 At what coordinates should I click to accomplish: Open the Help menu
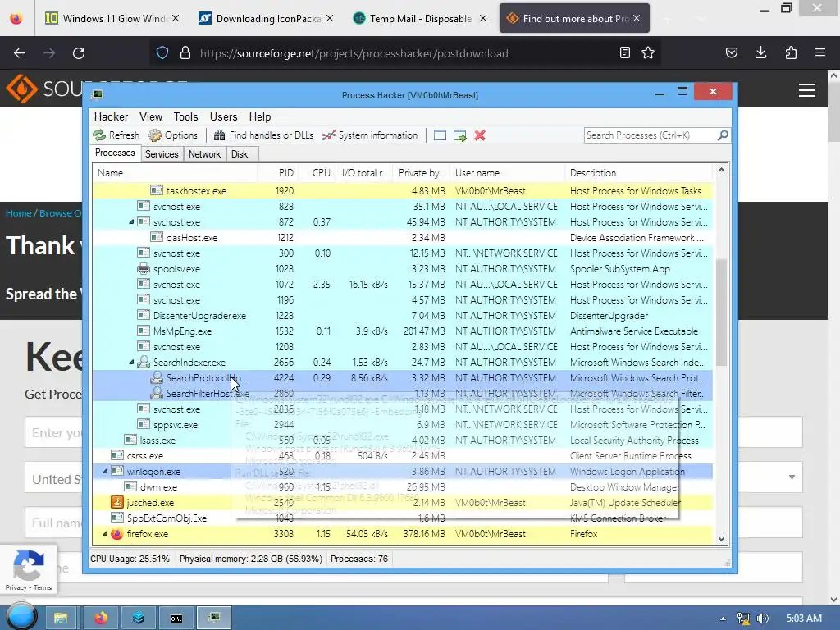(x=260, y=116)
